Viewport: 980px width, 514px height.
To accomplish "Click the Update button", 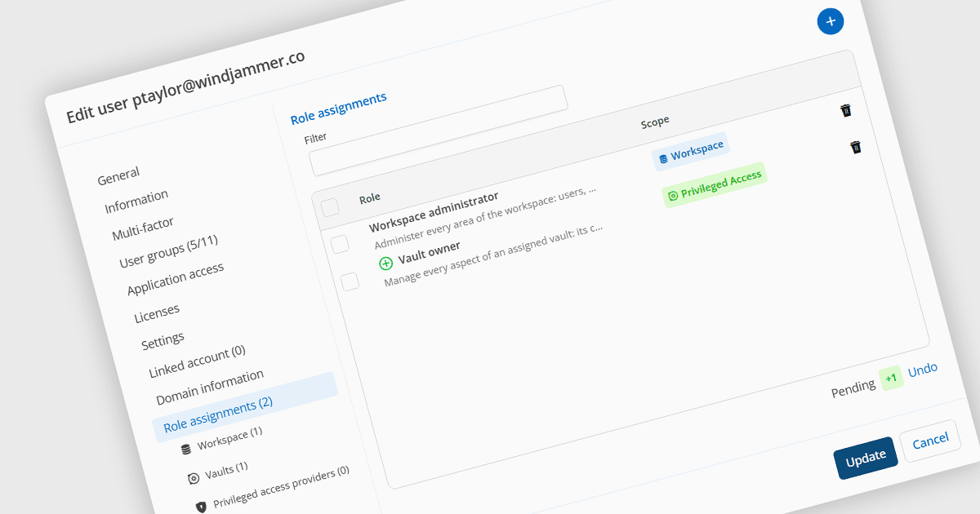I will pyautogui.click(x=866, y=458).
